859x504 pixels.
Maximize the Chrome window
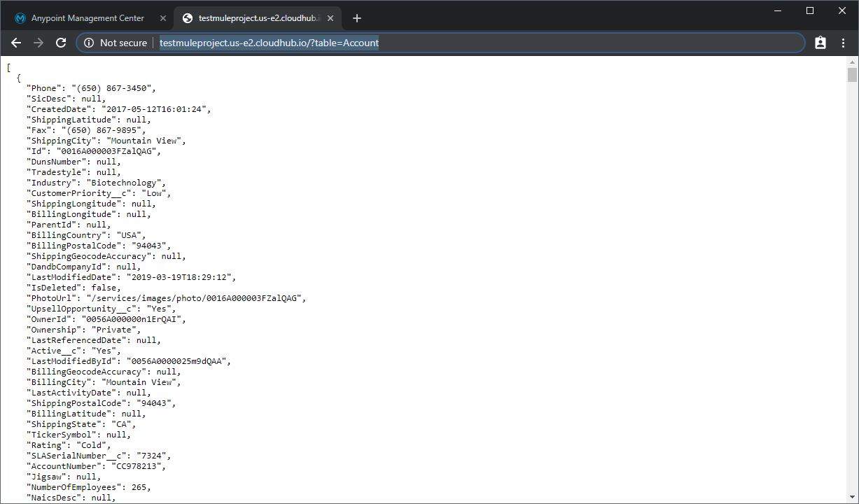pyautogui.click(x=810, y=10)
